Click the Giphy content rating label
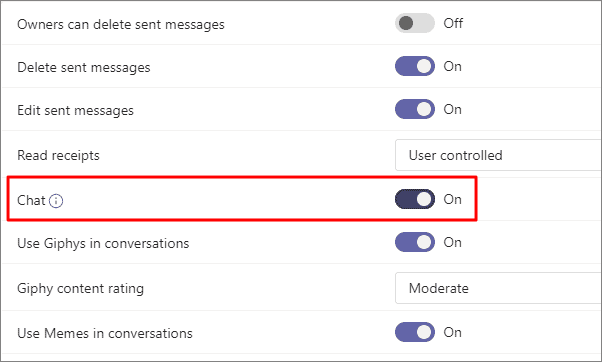602x362 pixels. coord(81,288)
